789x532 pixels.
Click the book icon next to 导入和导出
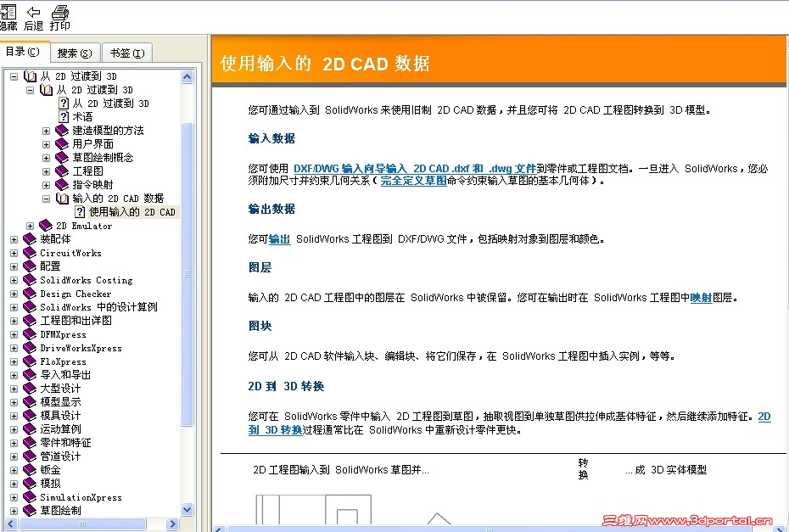(30, 375)
